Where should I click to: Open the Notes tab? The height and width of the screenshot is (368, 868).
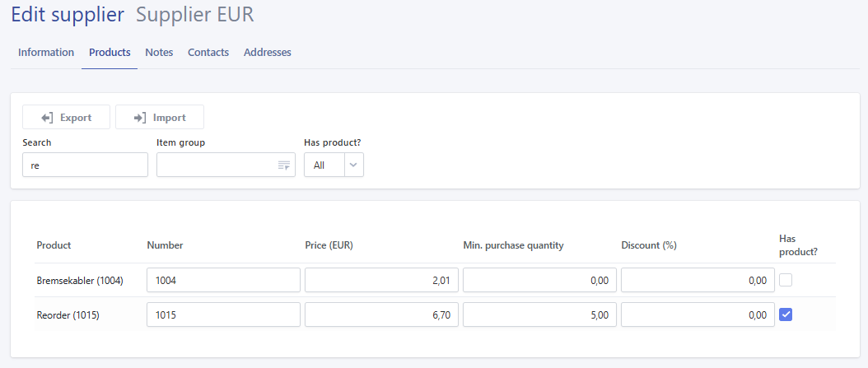coord(159,53)
